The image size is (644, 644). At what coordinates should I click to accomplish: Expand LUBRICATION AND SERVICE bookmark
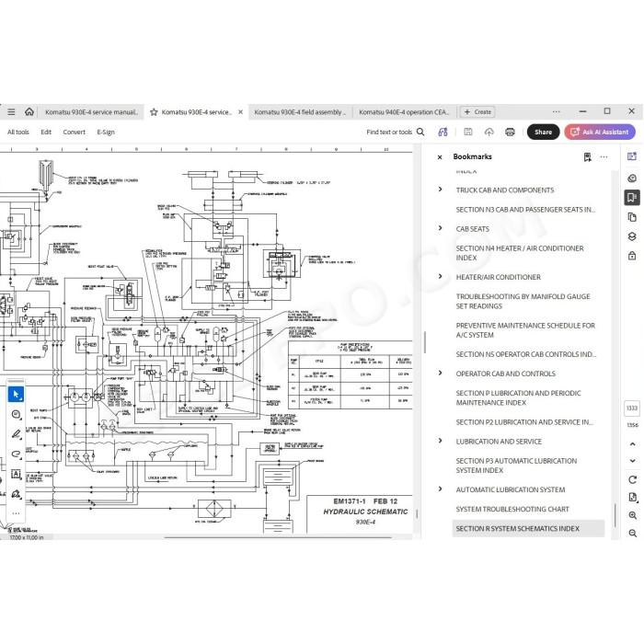point(441,441)
